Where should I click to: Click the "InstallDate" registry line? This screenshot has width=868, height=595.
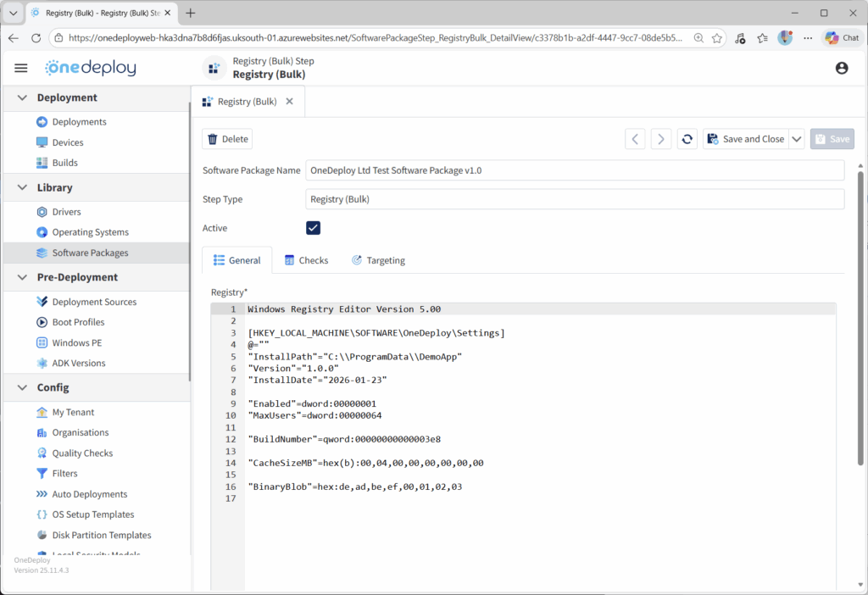tap(318, 381)
